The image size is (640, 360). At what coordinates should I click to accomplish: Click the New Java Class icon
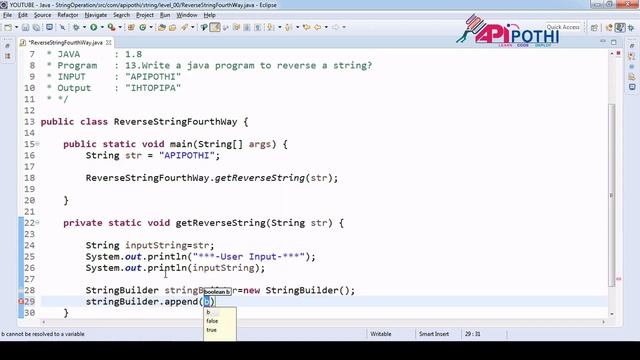pyautogui.click(x=142, y=27)
